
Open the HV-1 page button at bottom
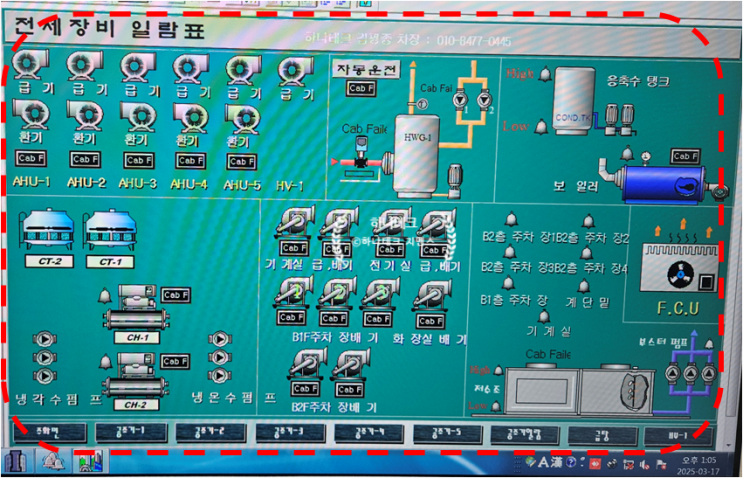(x=679, y=435)
